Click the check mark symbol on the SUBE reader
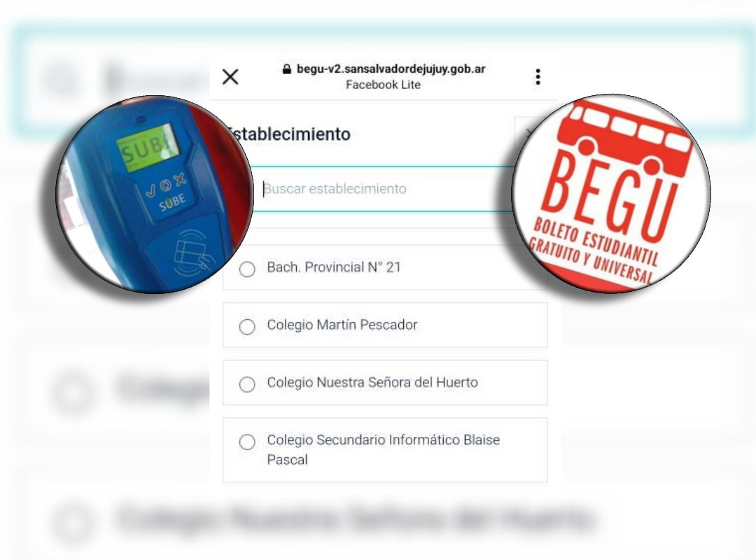 (151, 192)
